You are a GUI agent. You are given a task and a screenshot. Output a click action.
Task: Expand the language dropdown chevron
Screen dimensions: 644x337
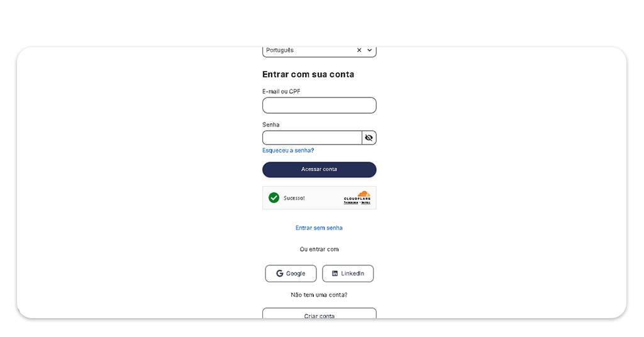pyautogui.click(x=370, y=50)
